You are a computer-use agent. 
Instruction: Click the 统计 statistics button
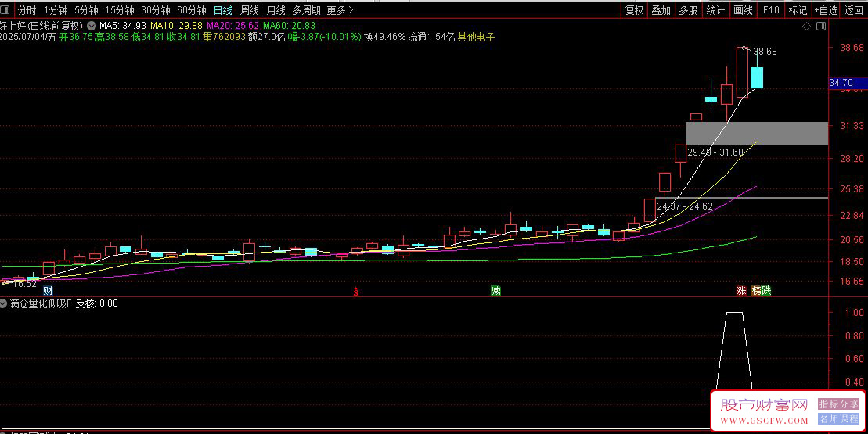715,10
